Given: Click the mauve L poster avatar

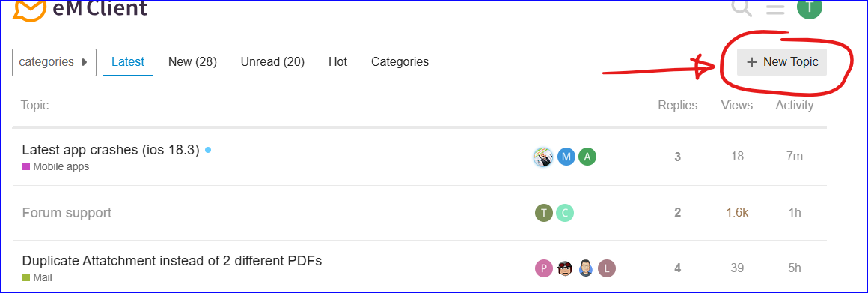Looking at the screenshot, I should 607,268.
